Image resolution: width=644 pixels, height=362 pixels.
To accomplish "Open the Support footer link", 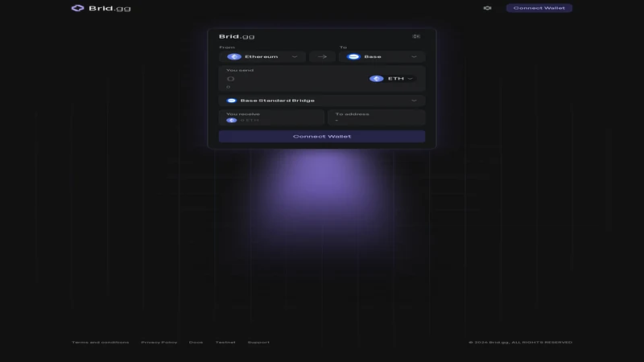I will point(258,343).
